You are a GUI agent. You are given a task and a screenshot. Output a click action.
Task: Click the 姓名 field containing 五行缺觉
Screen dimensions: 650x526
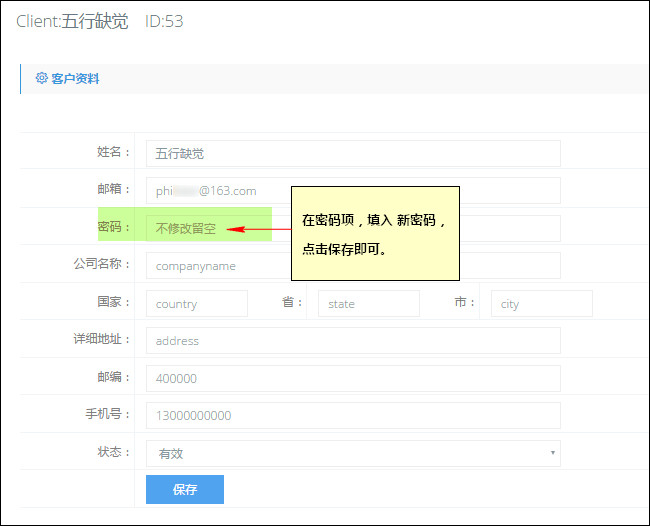(x=352, y=154)
